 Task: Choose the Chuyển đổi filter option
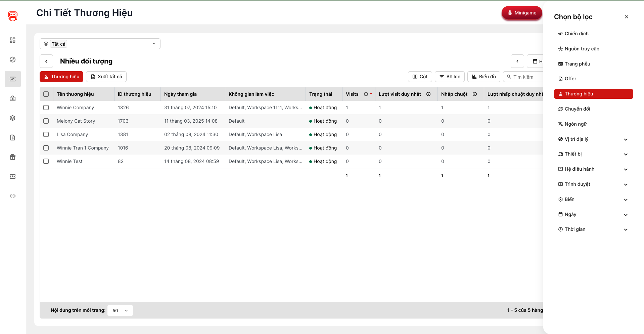577,109
